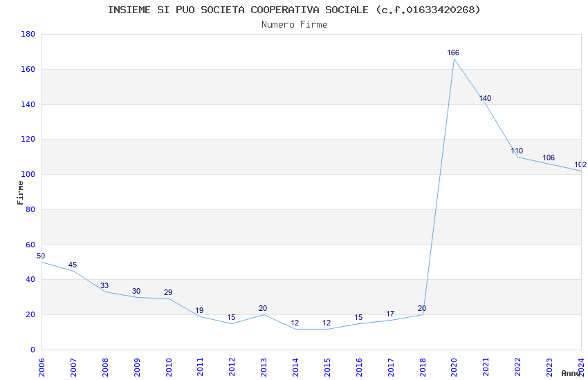Click the 80 y-axis tick label
588x380 pixels.
pyautogui.click(x=30, y=209)
